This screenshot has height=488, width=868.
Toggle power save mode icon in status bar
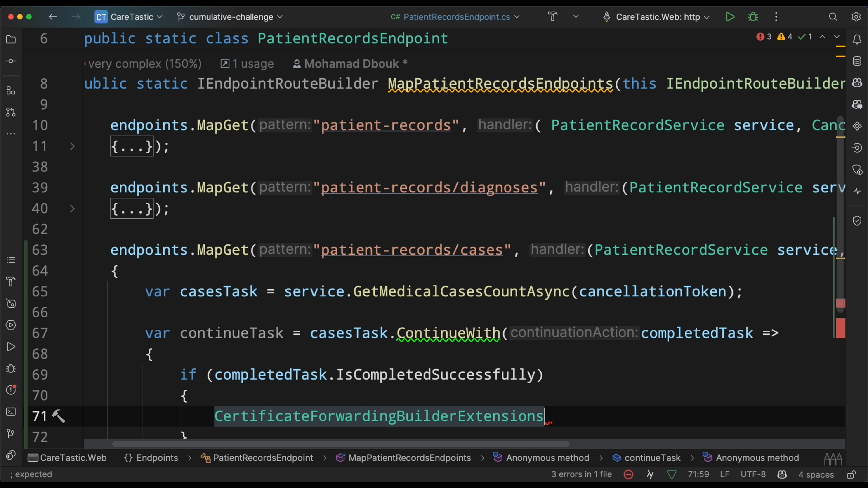click(x=650, y=474)
